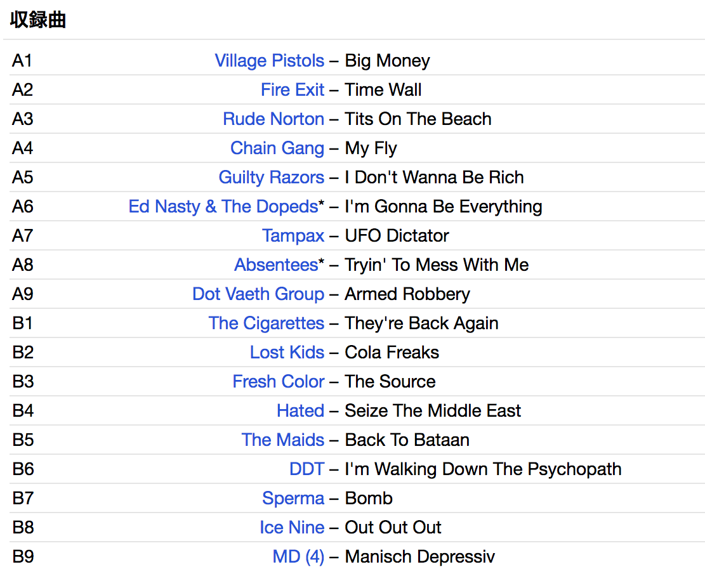Select The Cigarettes artist link

click(x=267, y=323)
